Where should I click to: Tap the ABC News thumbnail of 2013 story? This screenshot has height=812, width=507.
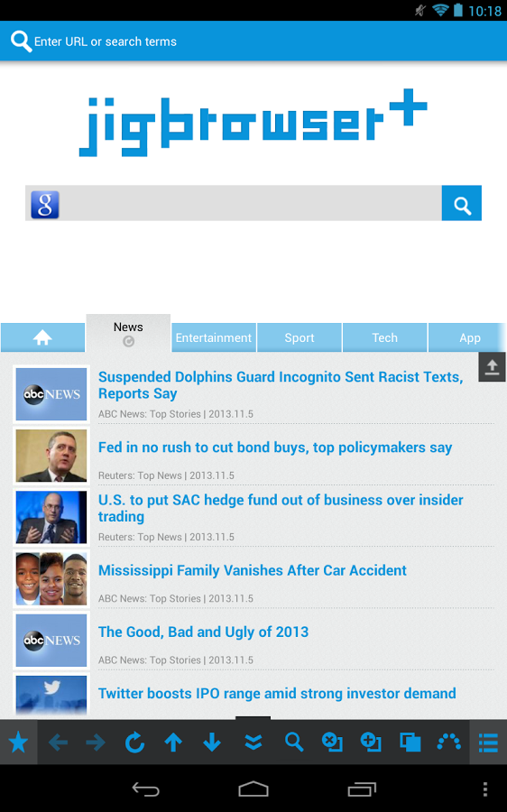click(x=51, y=641)
